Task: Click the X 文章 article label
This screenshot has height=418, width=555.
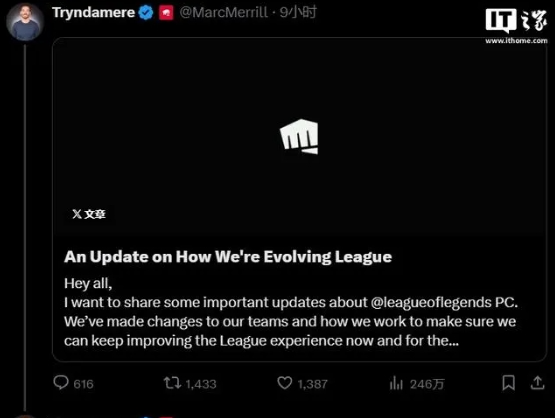Action: 89,214
